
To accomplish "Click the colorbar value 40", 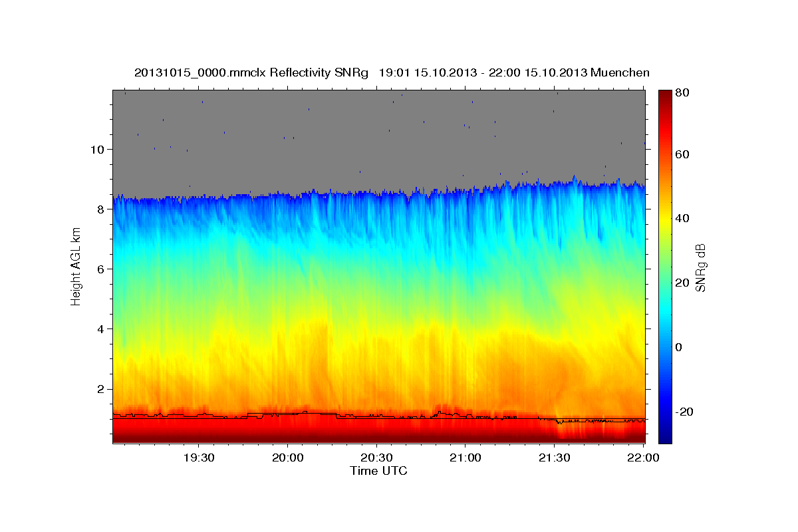I will 684,218.
